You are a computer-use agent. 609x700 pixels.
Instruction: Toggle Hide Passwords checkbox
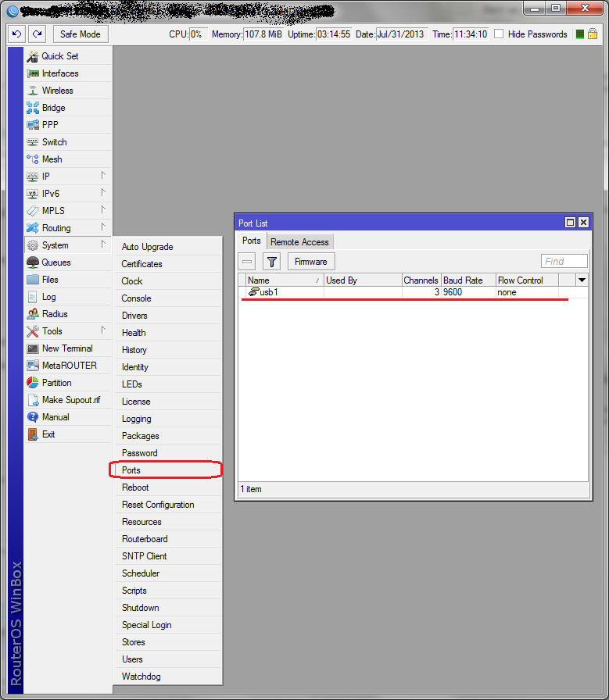(499, 34)
